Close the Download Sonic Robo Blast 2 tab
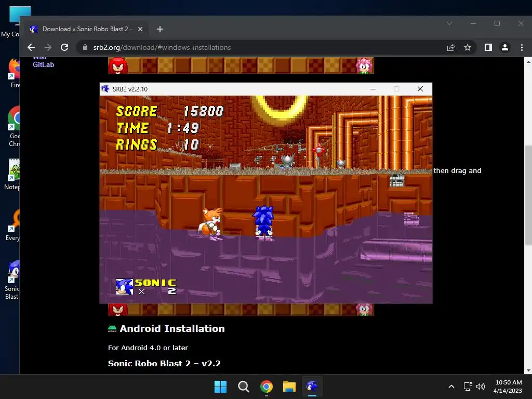Image resolution: width=532 pixels, height=399 pixels. [x=140, y=29]
